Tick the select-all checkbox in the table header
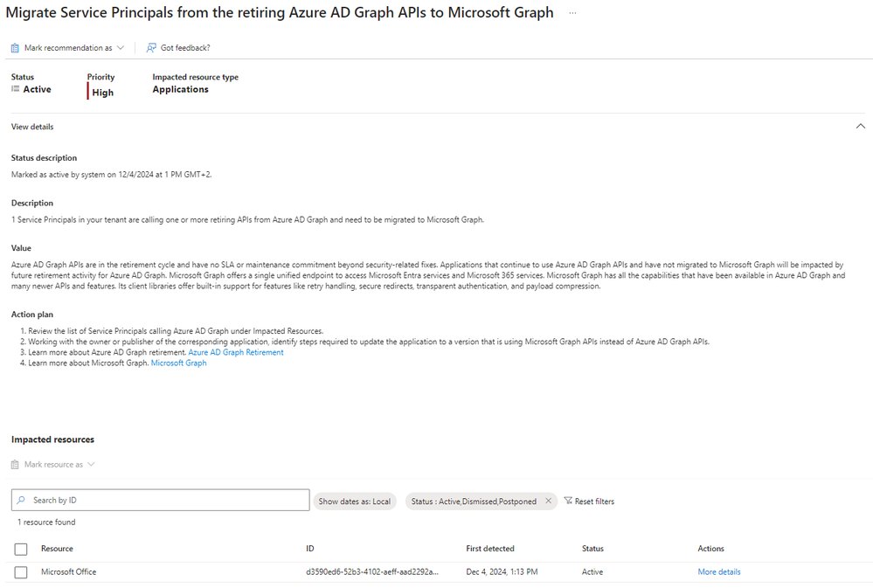The width and height of the screenshot is (873, 588). (x=21, y=549)
